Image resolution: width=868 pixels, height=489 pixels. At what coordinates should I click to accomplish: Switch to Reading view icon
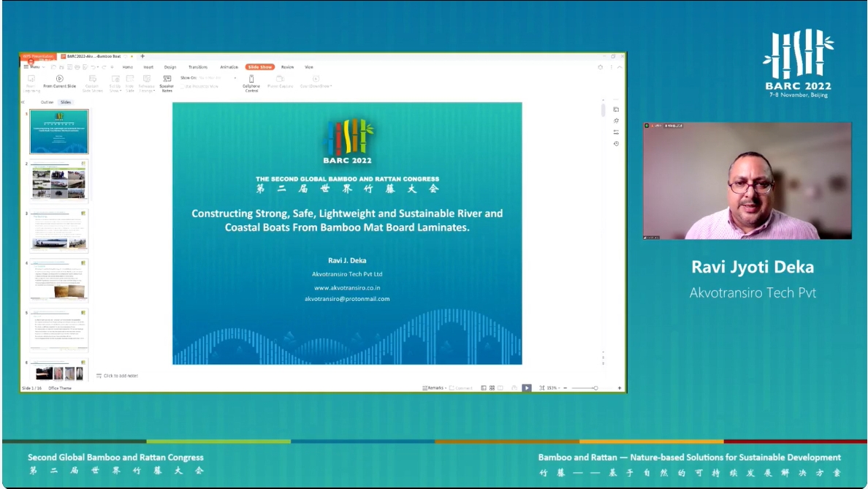click(500, 388)
